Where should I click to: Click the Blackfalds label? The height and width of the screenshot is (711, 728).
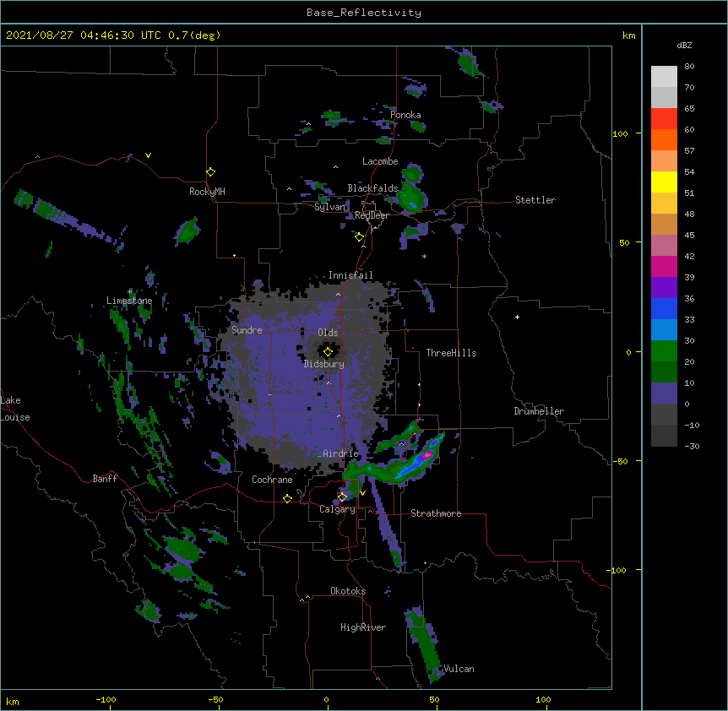tap(372, 188)
